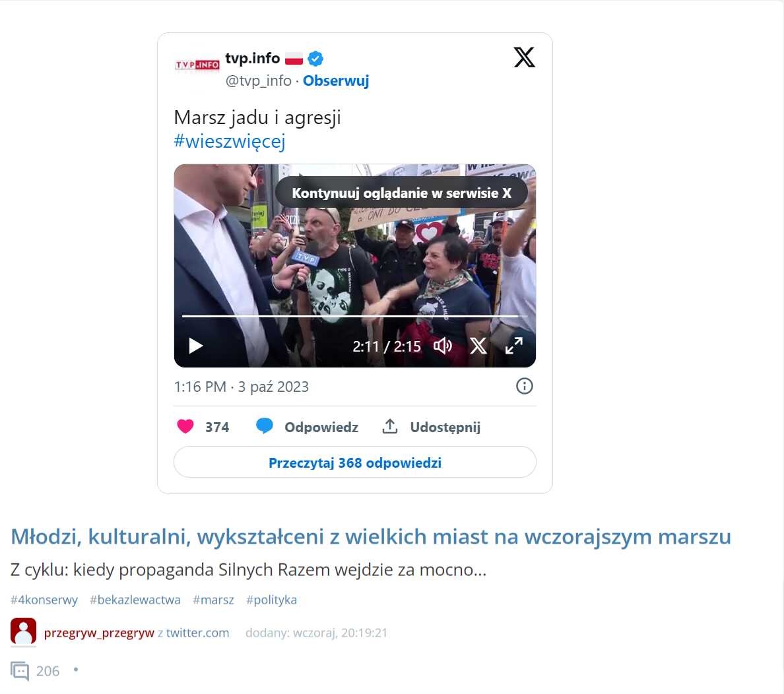The height and width of the screenshot is (694, 784).
Task: Click the X icon in video controls
Action: [478, 346]
